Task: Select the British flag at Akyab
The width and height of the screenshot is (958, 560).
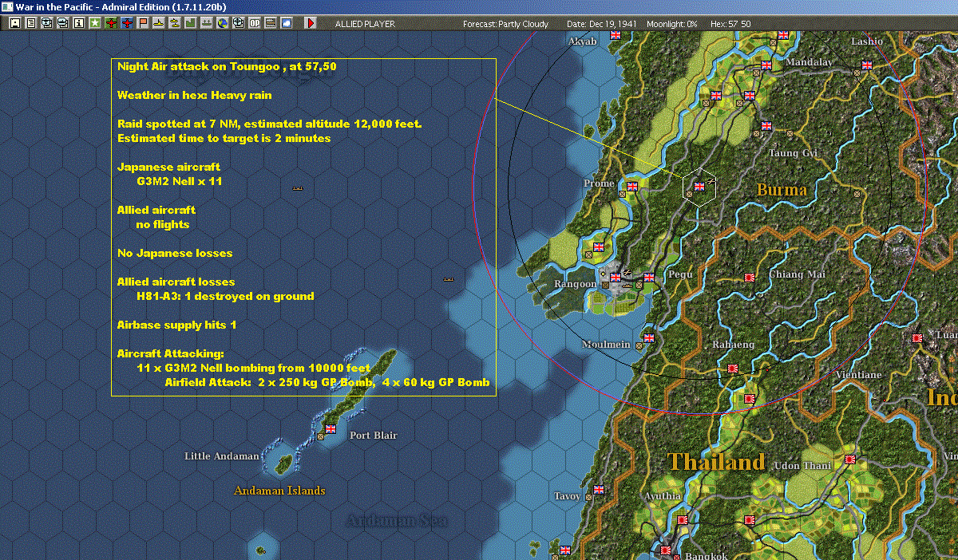Action: coord(616,35)
